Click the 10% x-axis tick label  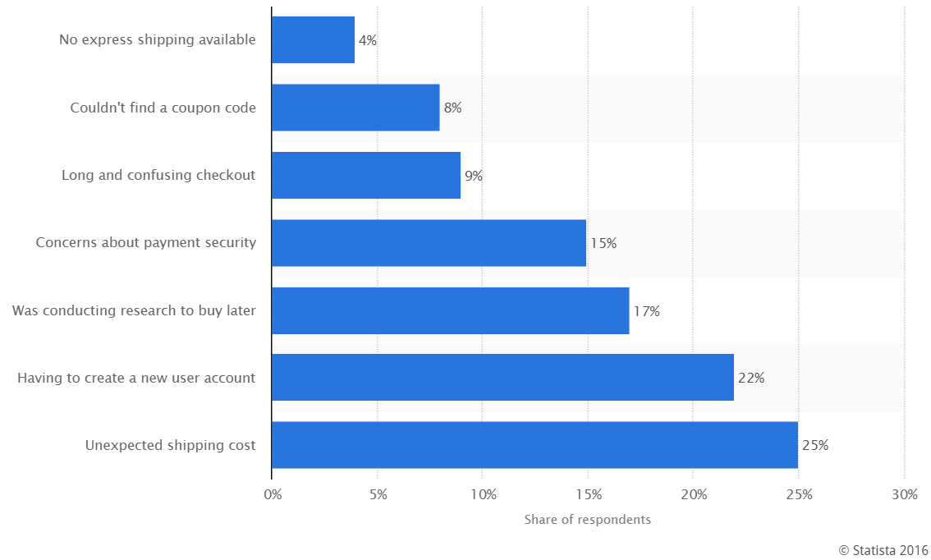coord(484,494)
